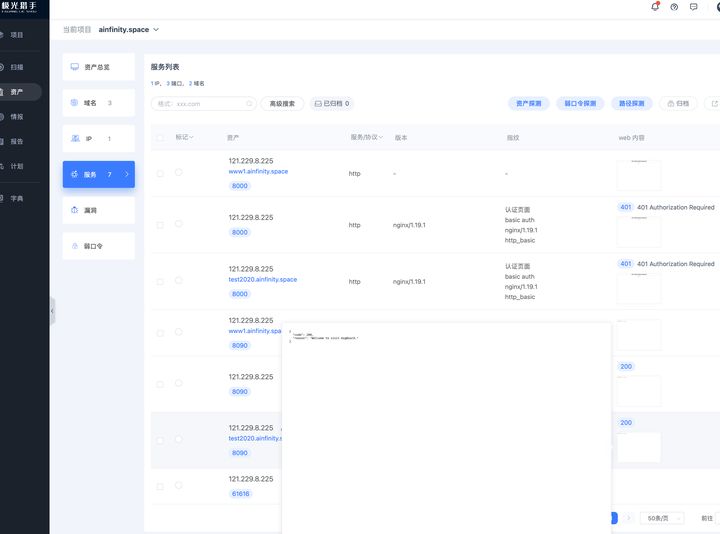Screen dimensions: 720x534
Task: Click the 401 status badge in the test2020 row
Action: tap(625, 264)
